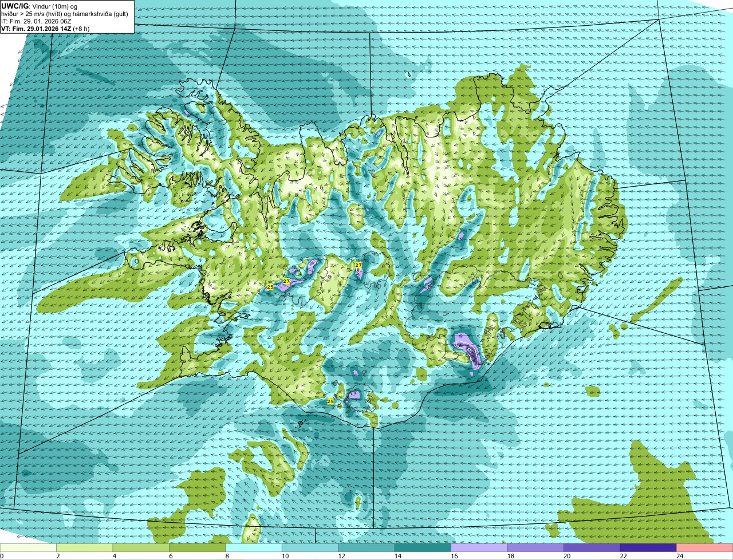The height and width of the screenshot is (560, 733).
Task: Click the scale number "12" on the color bar
Action: tap(341, 556)
